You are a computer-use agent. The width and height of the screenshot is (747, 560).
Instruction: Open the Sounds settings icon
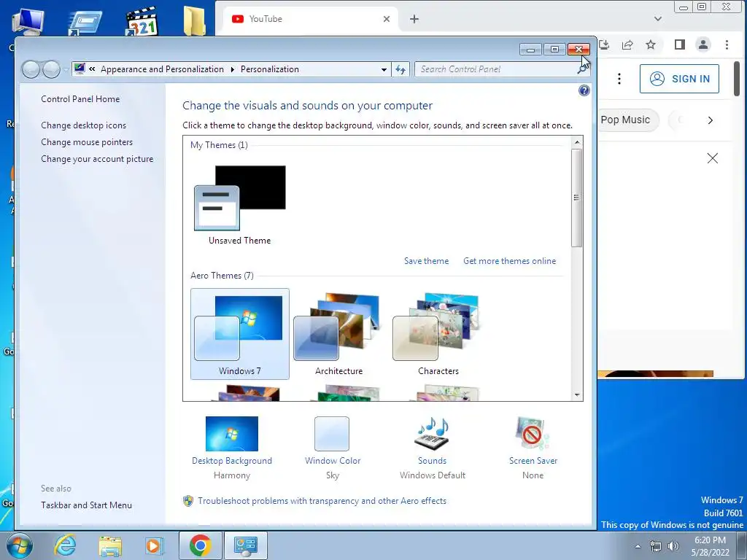point(432,434)
